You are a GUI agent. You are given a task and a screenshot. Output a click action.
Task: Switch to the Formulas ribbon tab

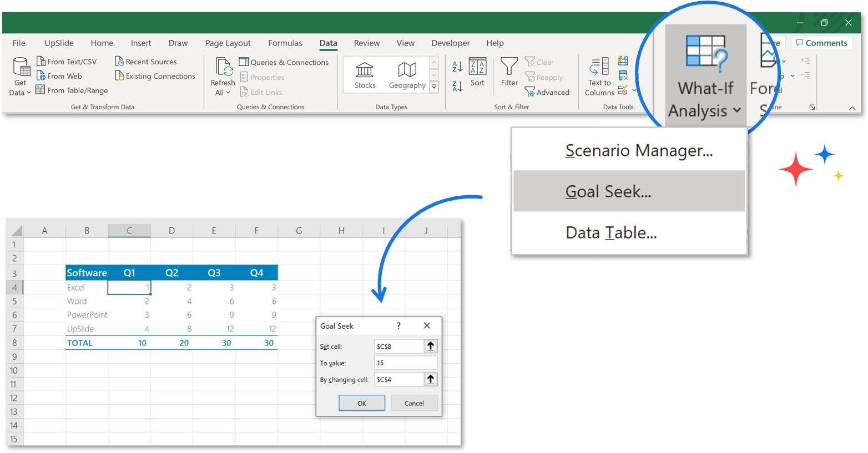pyautogui.click(x=285, y=43)
